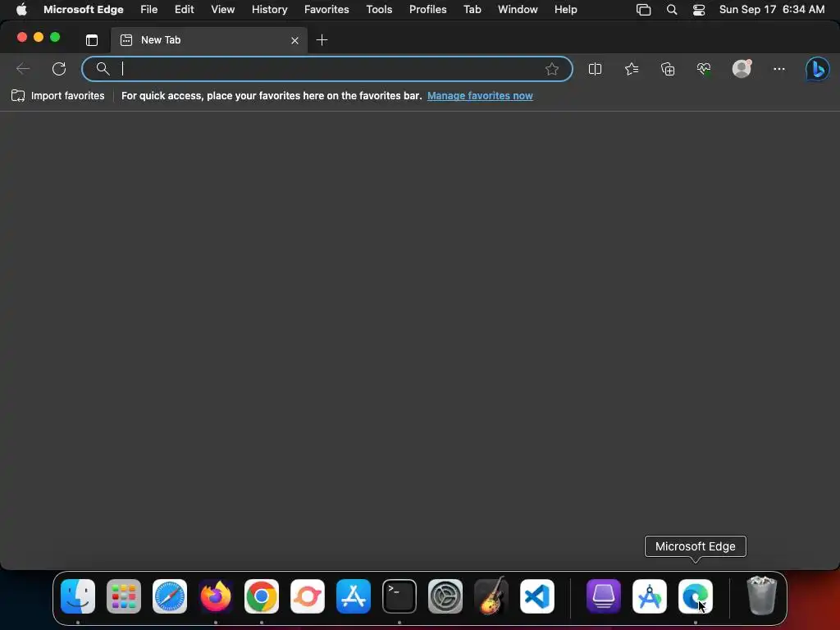Open App Store from the Dock
The image size is (840, 630).
354,596
